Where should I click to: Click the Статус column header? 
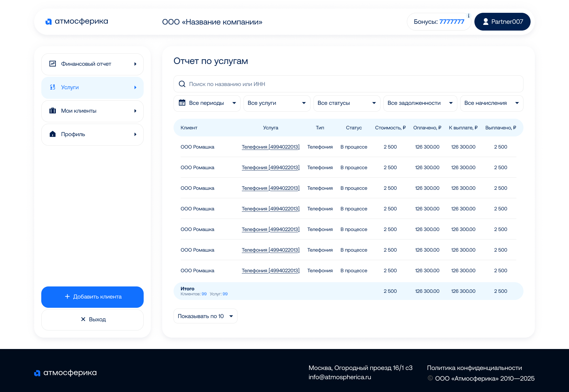point(354,128)
